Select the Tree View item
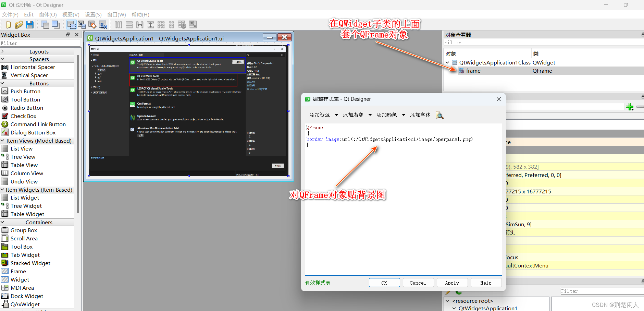This screenshot has height=311, width=644. pos(18,157)
